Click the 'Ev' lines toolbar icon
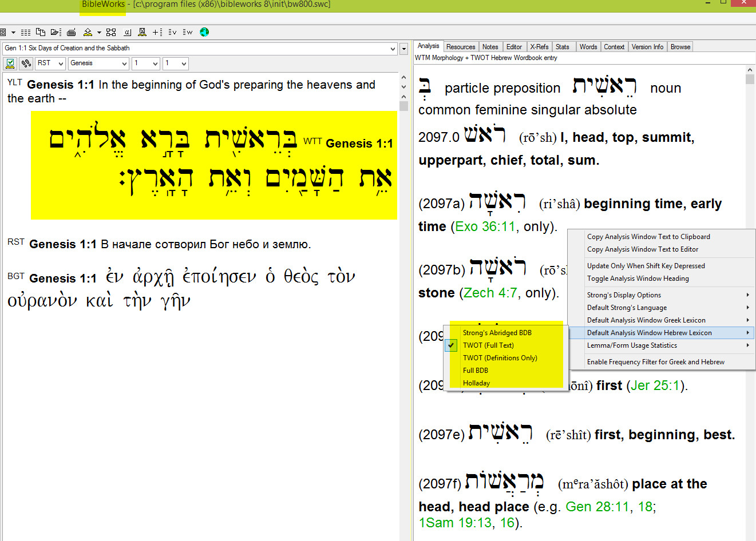Screen dimensions: 756x541 point(172,32)
